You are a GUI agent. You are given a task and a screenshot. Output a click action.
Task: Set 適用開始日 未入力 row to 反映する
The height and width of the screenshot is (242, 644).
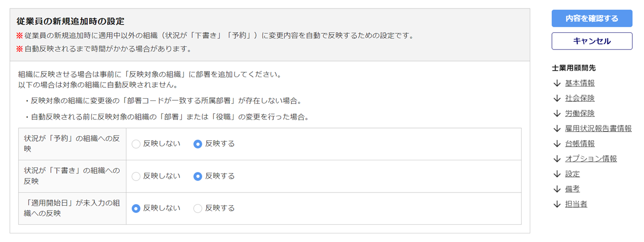click(x=198, y=208)
